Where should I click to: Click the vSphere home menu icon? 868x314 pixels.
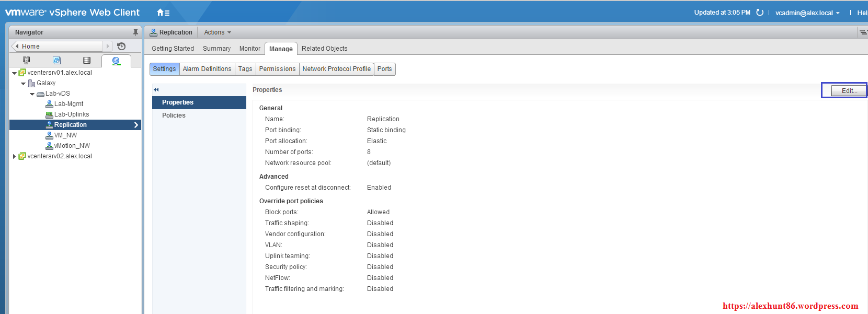(x=163, y=13)
